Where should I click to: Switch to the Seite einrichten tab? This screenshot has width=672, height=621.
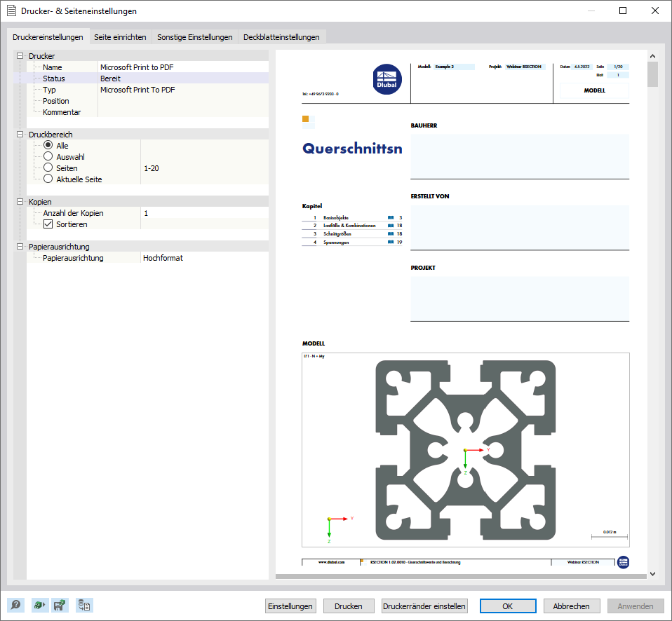pyautogui.click(x=120, y=37)
